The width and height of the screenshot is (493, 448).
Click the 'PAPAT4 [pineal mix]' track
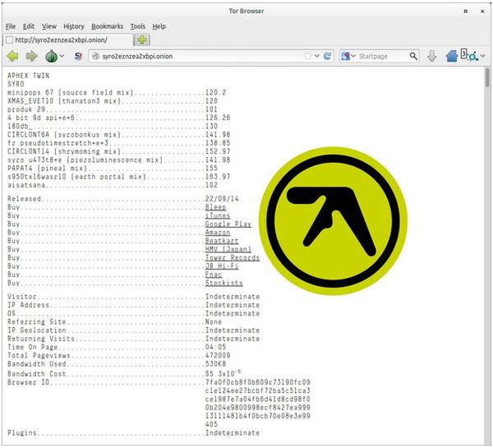click(47, 169)
